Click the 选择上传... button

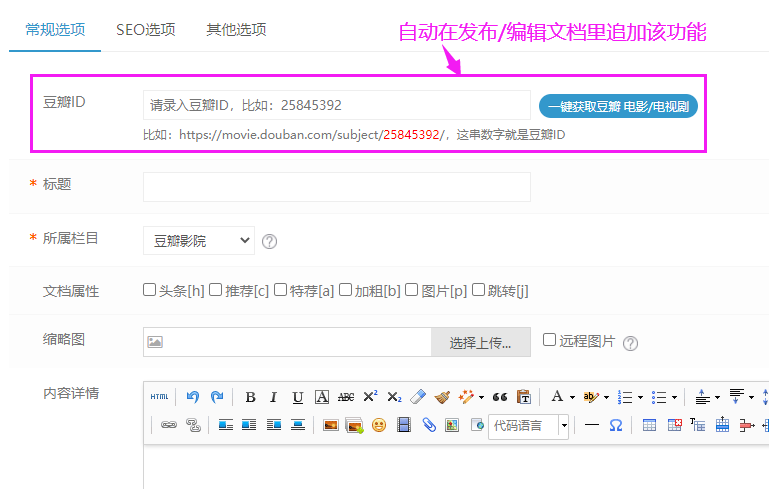[x=481, y=342]
